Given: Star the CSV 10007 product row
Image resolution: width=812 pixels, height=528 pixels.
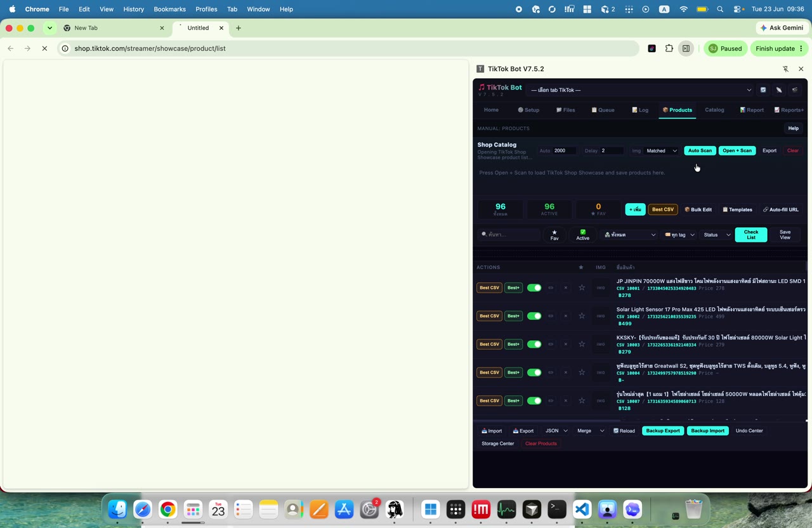Looking at the screenshot, I should (x=582, y=400).
